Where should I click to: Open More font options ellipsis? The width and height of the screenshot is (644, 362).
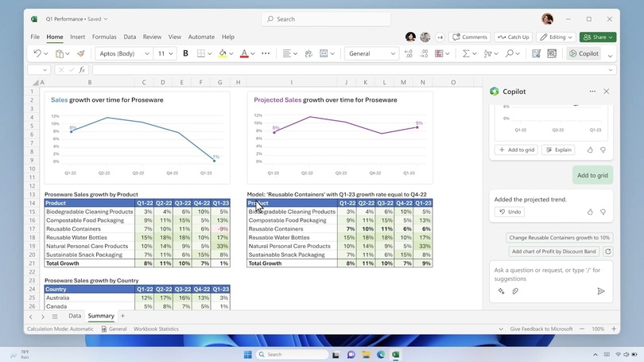266,53
